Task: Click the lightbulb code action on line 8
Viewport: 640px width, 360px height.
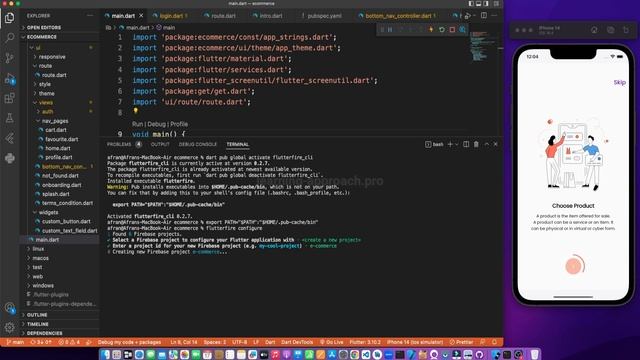Action: [x=136, y=111]
